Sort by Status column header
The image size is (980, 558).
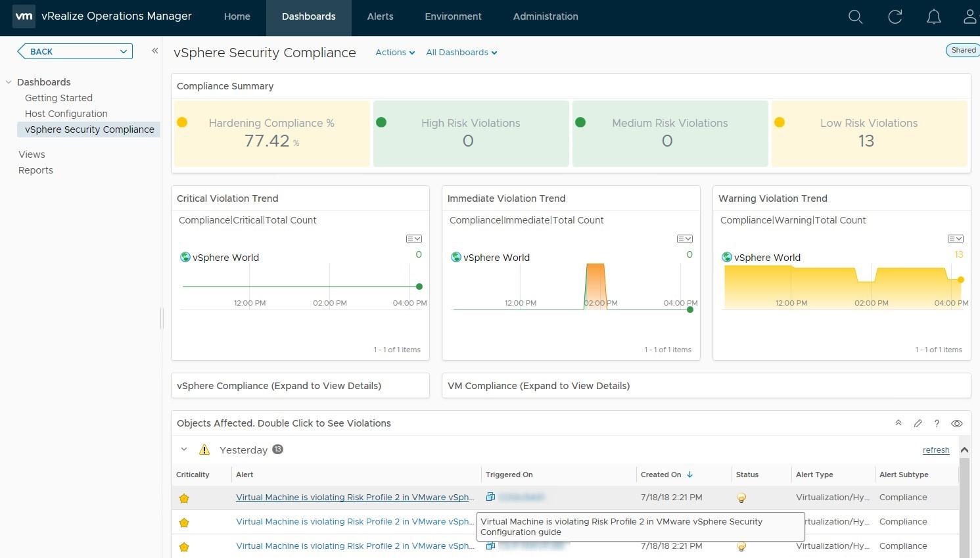(747, 475)
